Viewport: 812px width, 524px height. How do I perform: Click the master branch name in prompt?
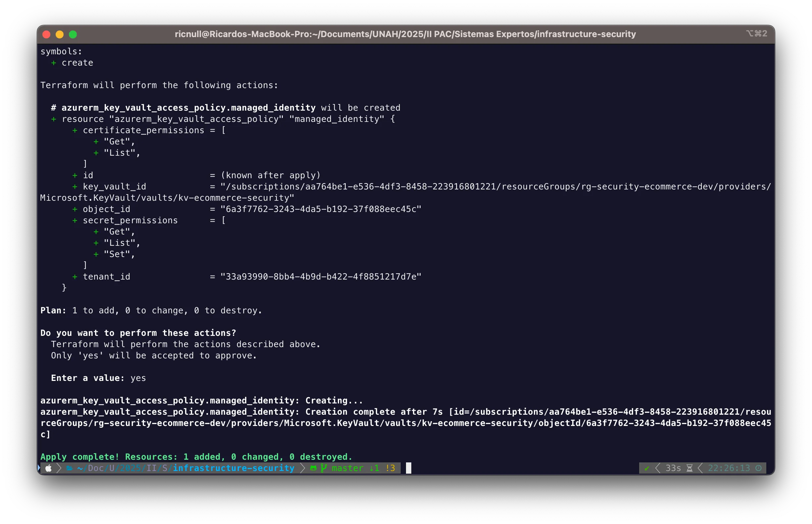coord(347,468)
